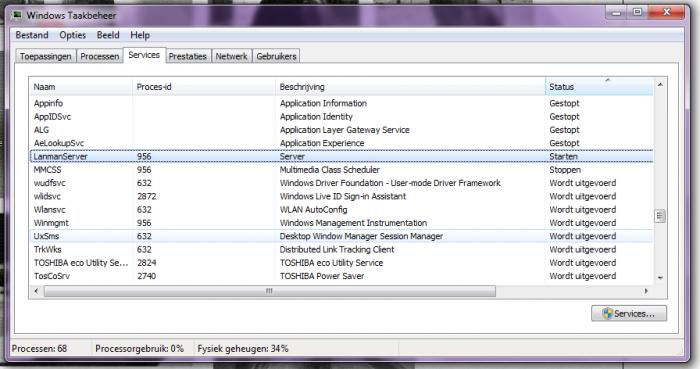Click the TOSHIBA Power Saver description

click(x=322, y=276)
